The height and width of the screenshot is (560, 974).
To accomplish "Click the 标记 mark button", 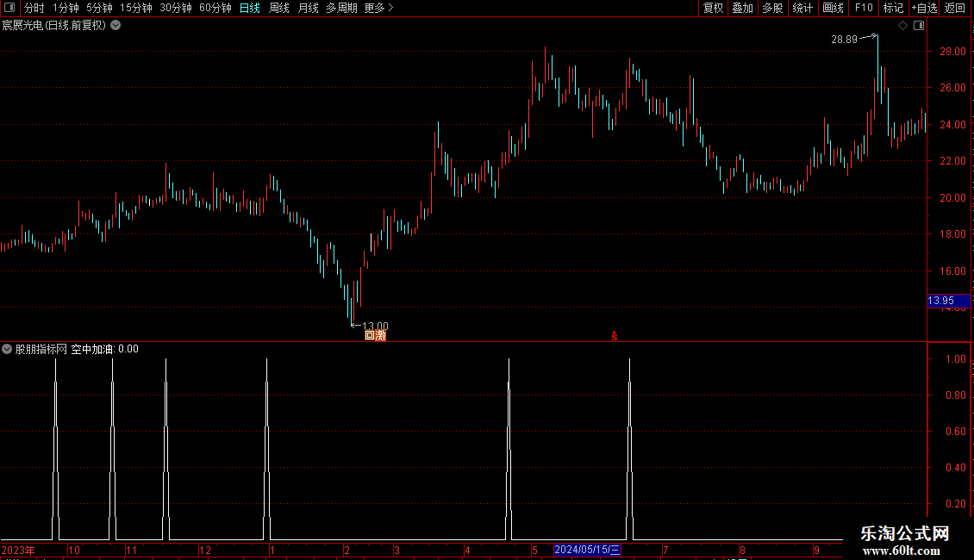I will pos(893,8).
